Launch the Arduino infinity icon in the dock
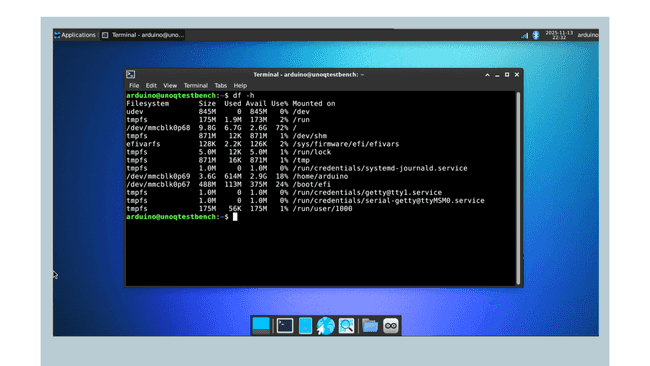This screenshot has height=366, width=650. click(x=390, y=326)
